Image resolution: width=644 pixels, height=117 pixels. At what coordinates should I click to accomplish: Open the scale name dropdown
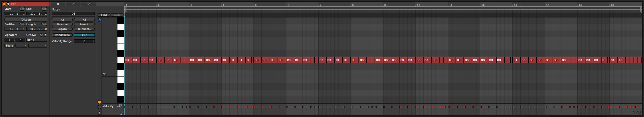(38, 46)
